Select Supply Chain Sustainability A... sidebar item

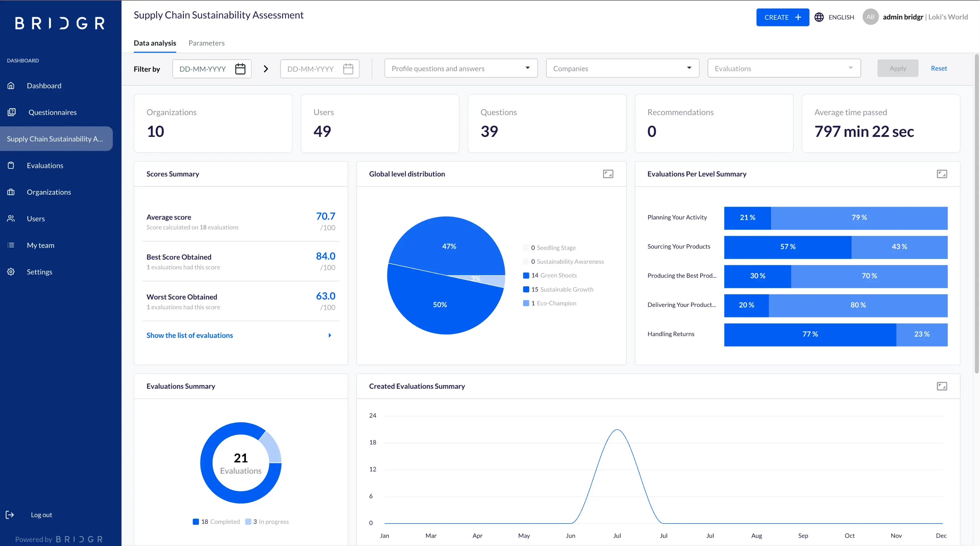56,138
